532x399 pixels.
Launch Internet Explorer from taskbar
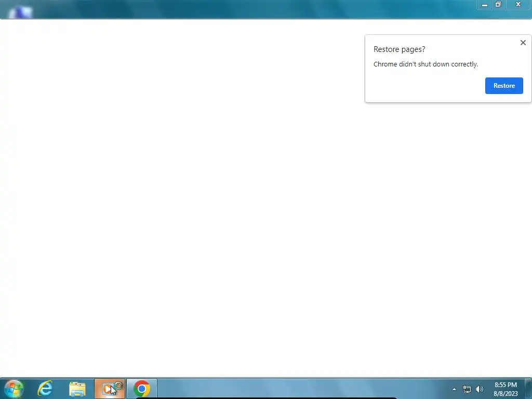point(45,389)
